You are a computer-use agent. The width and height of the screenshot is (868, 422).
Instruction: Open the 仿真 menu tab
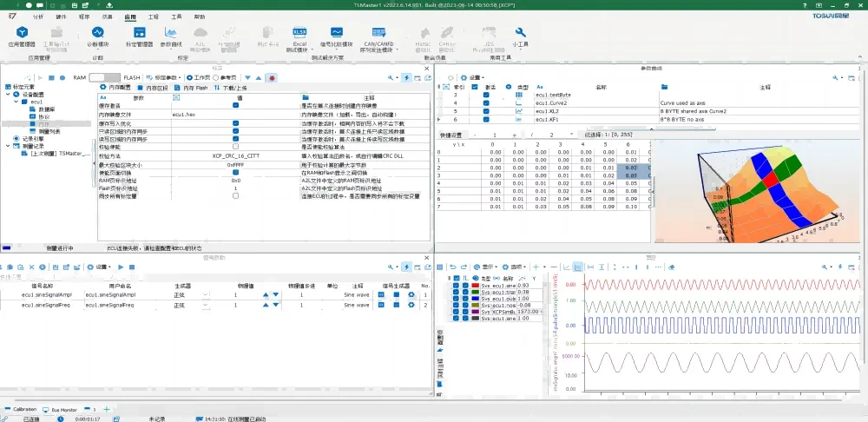(108, 16)
